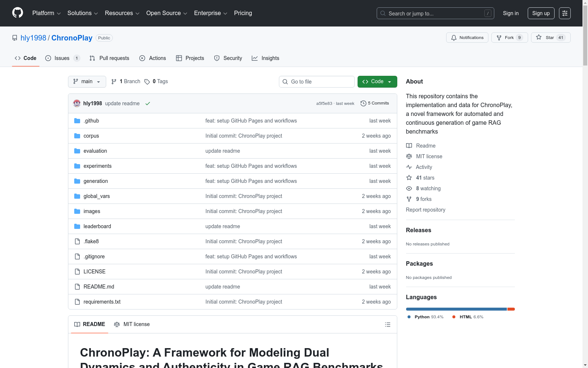The width and height of the screenshot is (588, 368).
Task: Click the corpus folder icon
Action: click(77, 136)
